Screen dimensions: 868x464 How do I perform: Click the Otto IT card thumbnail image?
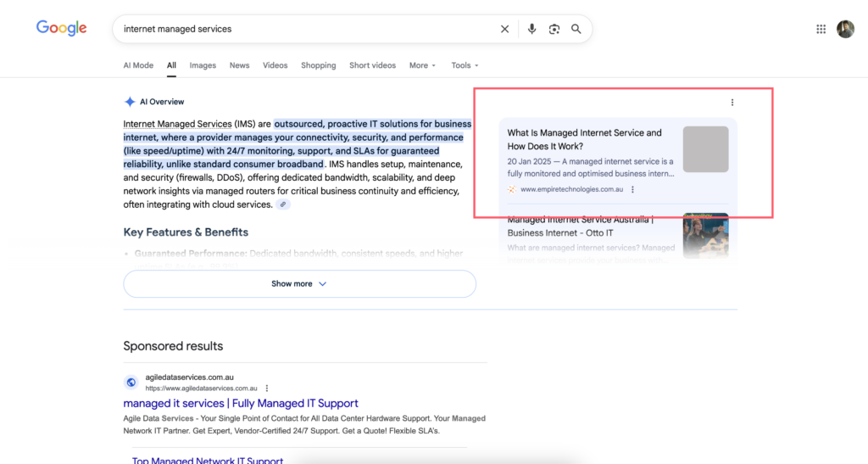(705, 235)
